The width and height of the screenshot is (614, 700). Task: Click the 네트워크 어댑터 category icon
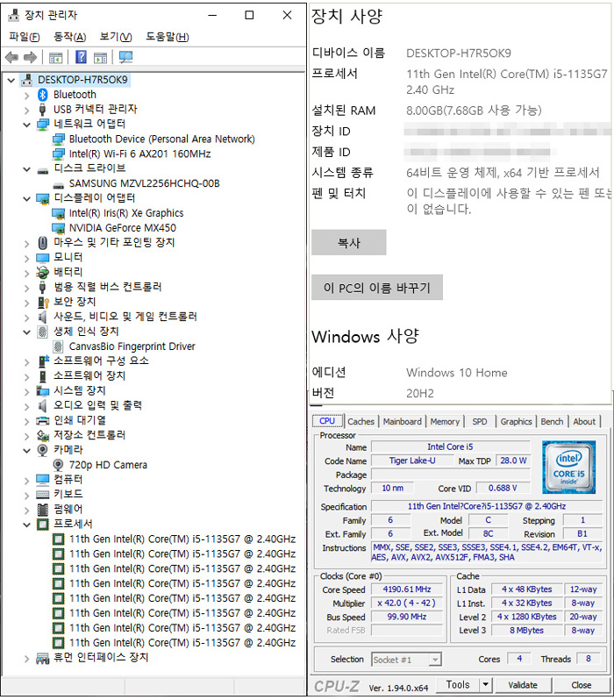point(42,124)
